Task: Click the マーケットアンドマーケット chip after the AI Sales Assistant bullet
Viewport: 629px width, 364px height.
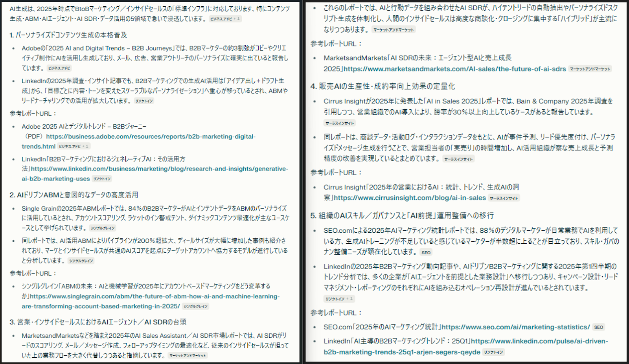Action: coord(188,356)
